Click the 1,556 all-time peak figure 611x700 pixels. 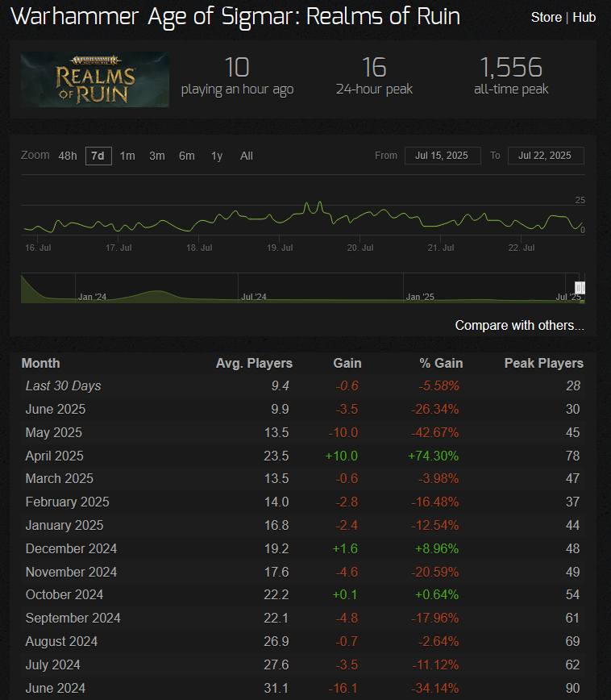(x=511, y=68)
